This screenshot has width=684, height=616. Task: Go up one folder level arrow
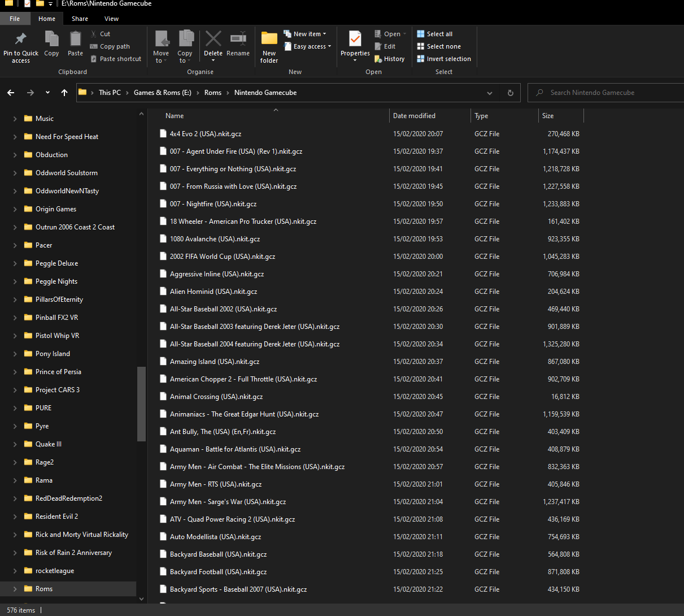pyautogui.click(x=64, y=93)
